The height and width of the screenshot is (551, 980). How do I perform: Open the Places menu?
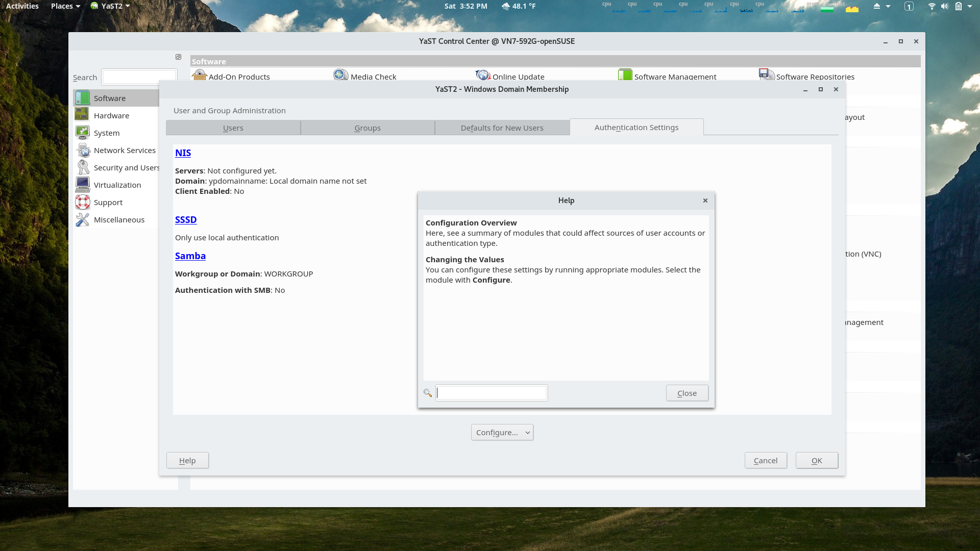tap(65, 6)
